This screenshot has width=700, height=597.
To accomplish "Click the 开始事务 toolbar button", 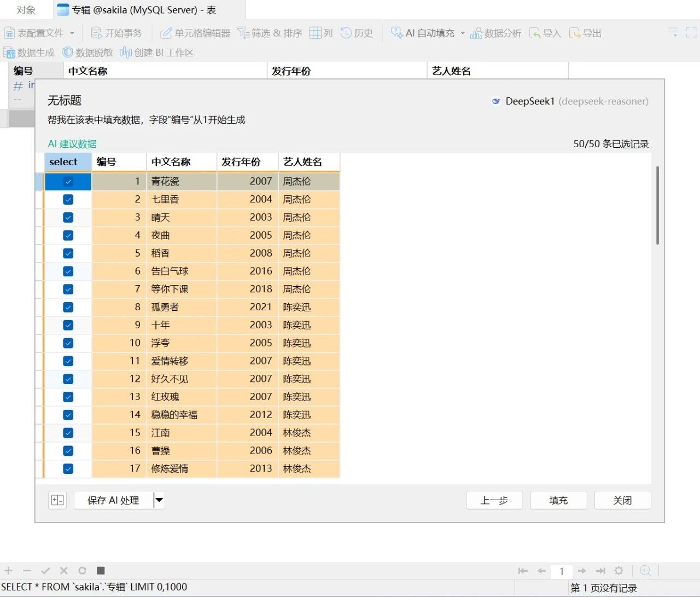I will 116,33.
